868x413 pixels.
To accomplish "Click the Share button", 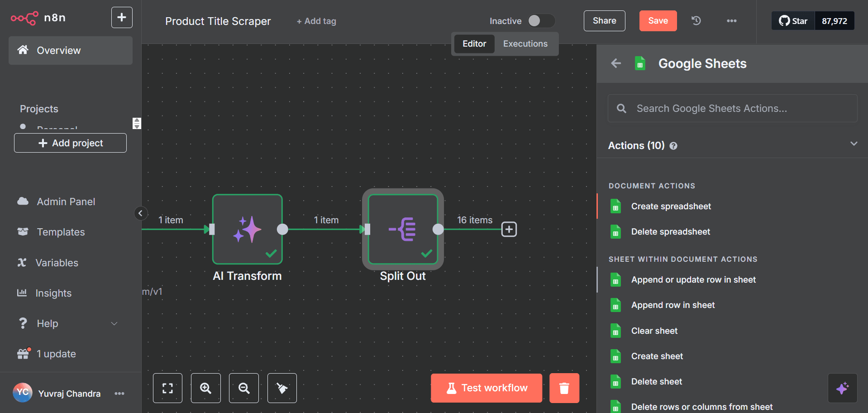I will (605, 21).
